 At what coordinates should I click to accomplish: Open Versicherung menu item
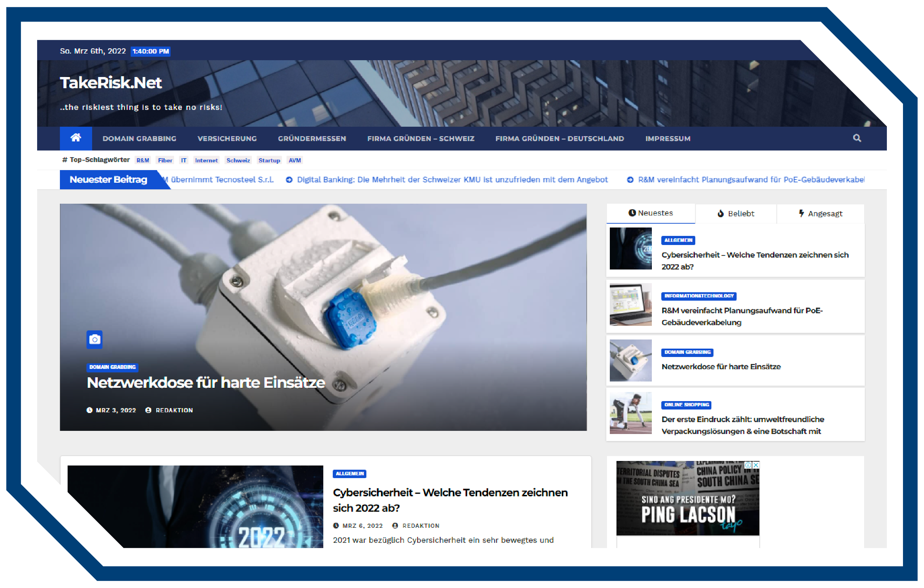(227, 139)
